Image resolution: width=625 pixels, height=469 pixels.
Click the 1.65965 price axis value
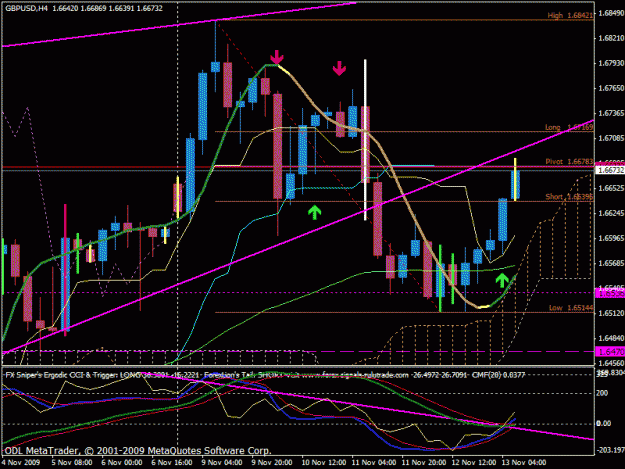pos(611,238)
